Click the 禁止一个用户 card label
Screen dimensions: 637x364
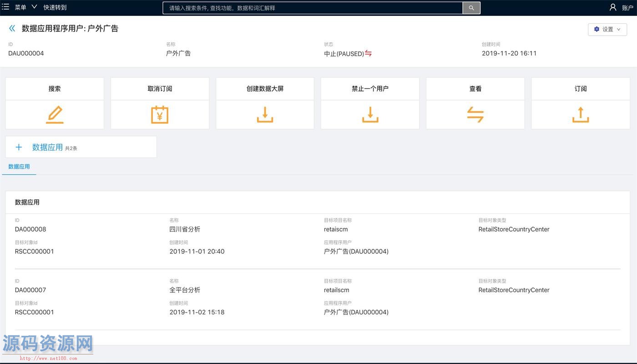pyautogui.click(x=370, y=89)
